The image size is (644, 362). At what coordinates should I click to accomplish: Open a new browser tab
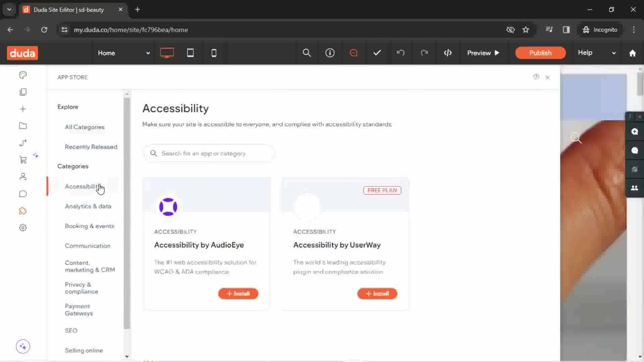tap(137, 9)
